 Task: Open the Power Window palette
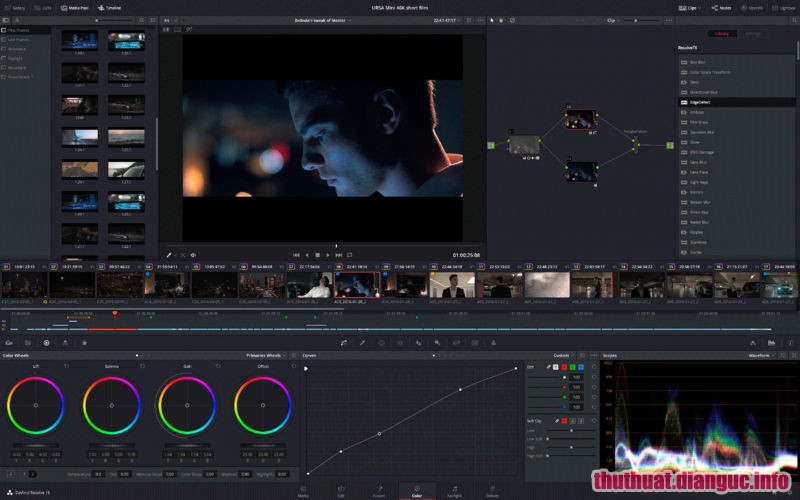(381, 343)
